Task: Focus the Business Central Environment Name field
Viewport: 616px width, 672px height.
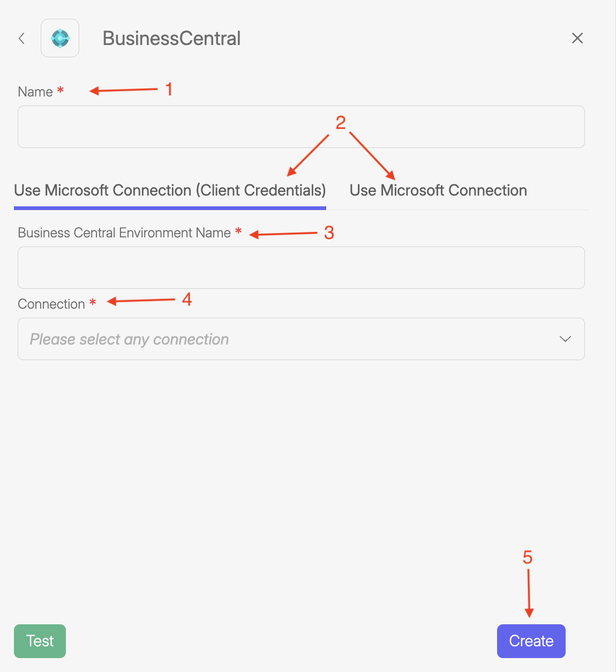Action: (301, 267)
